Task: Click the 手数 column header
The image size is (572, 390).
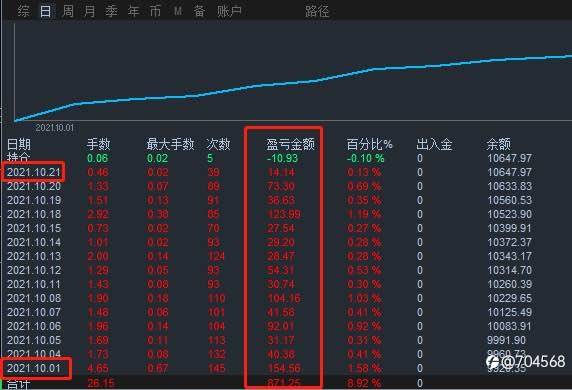Action: click(x=98, y=144)
